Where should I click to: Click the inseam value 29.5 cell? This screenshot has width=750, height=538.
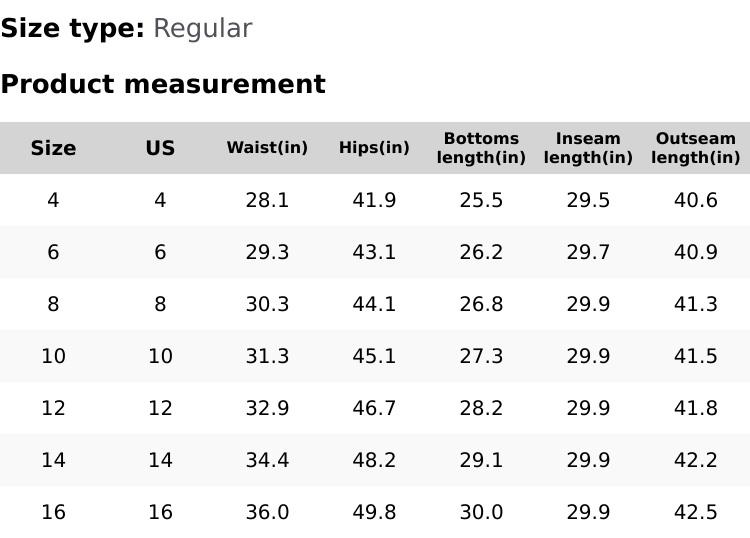click(x=588, y=200)
